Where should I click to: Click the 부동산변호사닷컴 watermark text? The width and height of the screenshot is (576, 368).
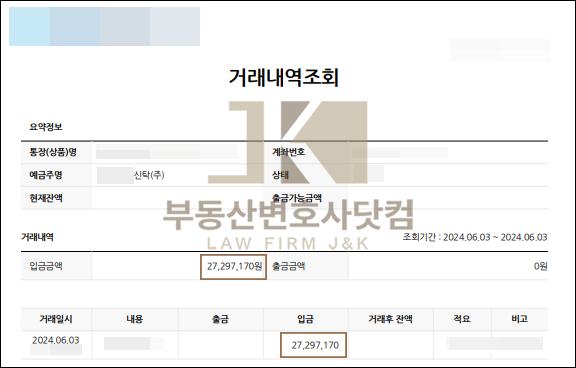(288, 214)
